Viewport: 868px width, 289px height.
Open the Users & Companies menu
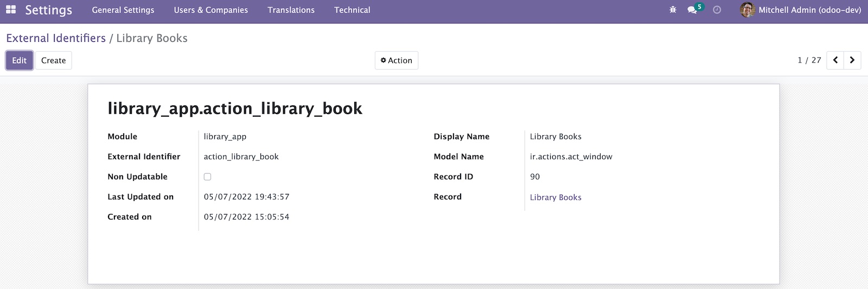pos(211,10)
